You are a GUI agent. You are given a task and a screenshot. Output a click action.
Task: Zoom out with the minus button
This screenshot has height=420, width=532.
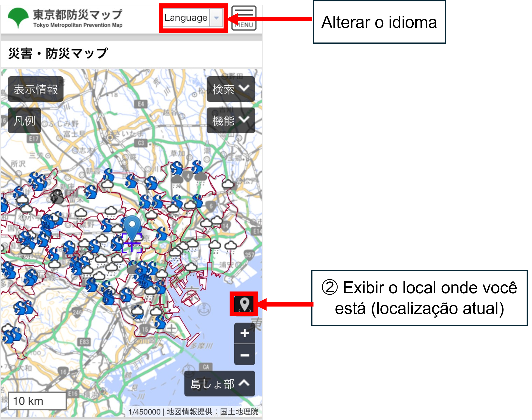(244, 355)
